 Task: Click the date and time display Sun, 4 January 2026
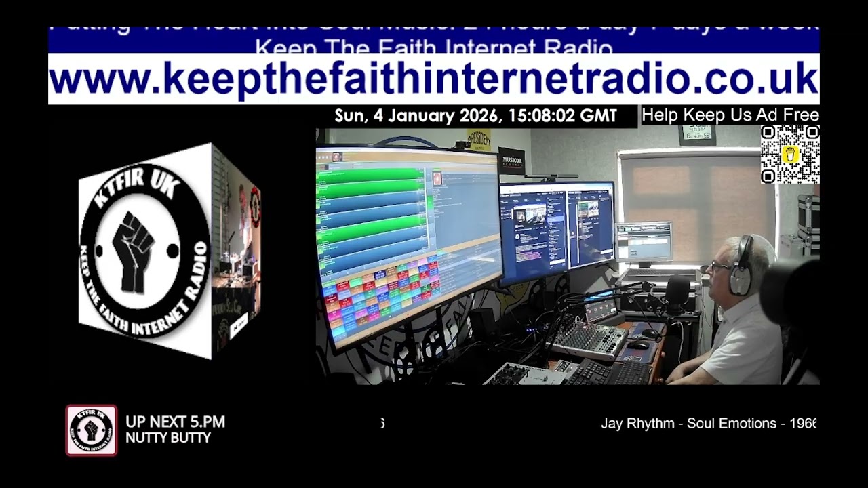(x=475, y=116)
